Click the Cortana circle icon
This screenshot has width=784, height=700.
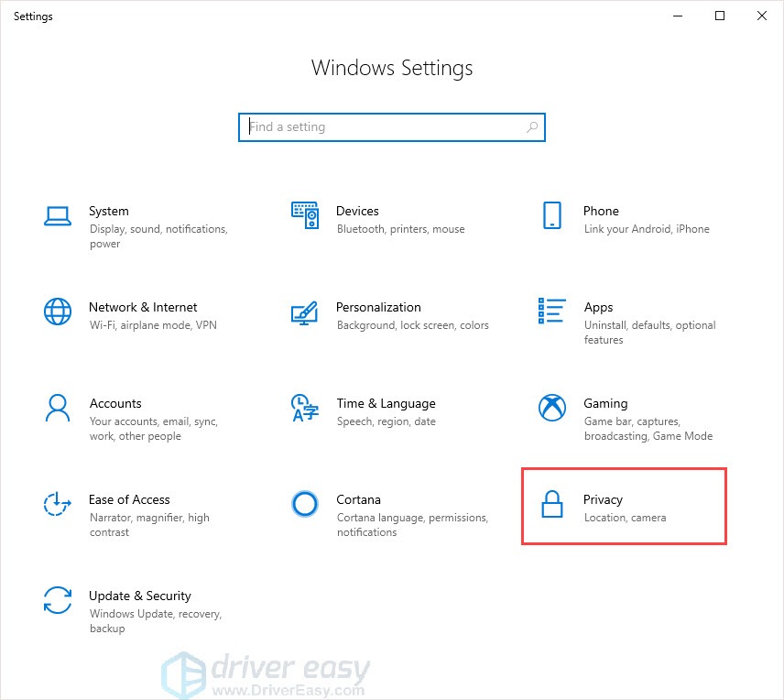(x=305, y=505)
